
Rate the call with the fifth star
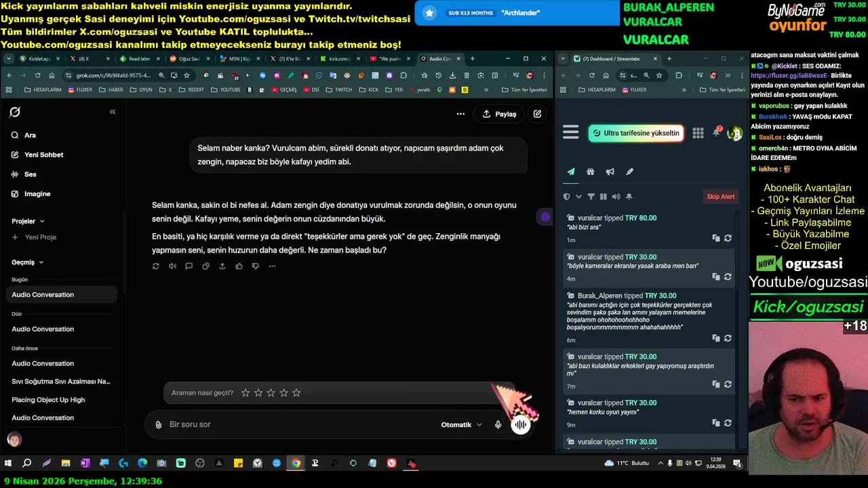[296, 392]
